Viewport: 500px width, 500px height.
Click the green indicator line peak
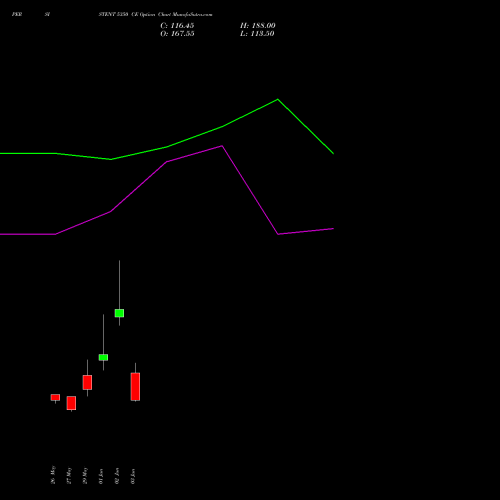[x=278, y=99]
